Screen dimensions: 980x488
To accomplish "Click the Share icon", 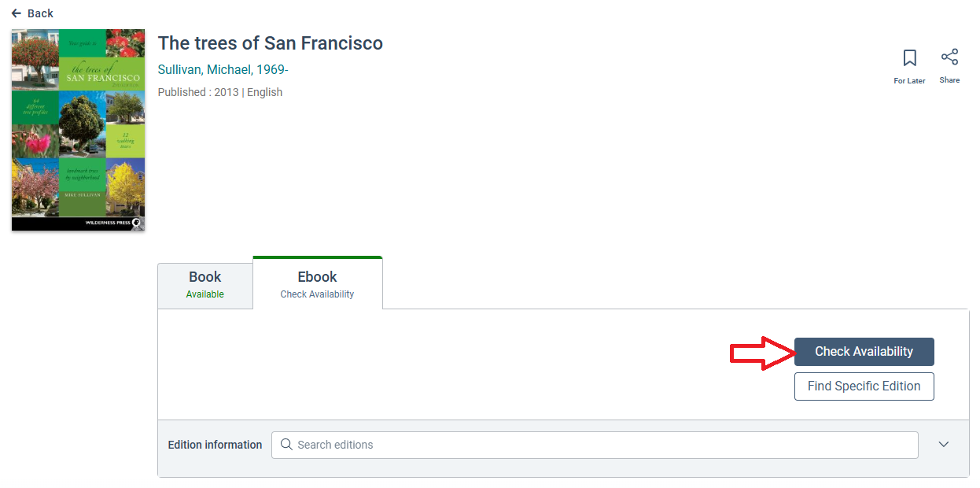I will pyautogui.click(x=949, y=57).
